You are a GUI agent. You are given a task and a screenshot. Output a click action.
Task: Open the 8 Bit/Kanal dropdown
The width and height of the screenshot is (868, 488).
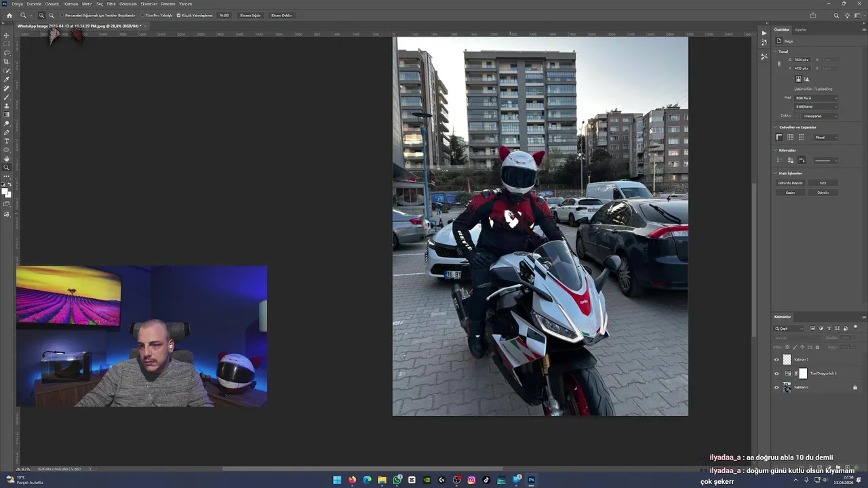(x=816, y=106)
